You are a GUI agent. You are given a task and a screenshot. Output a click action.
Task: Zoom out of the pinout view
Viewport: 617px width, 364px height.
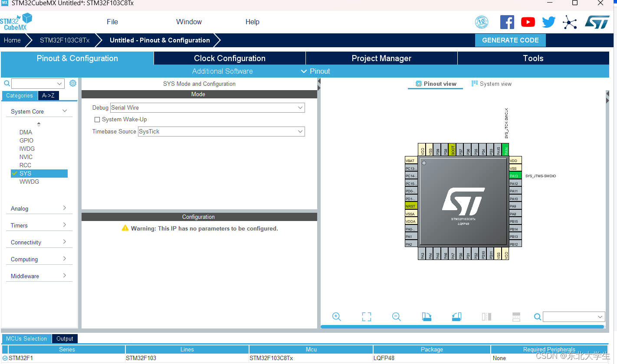click(x=396, y=317)
